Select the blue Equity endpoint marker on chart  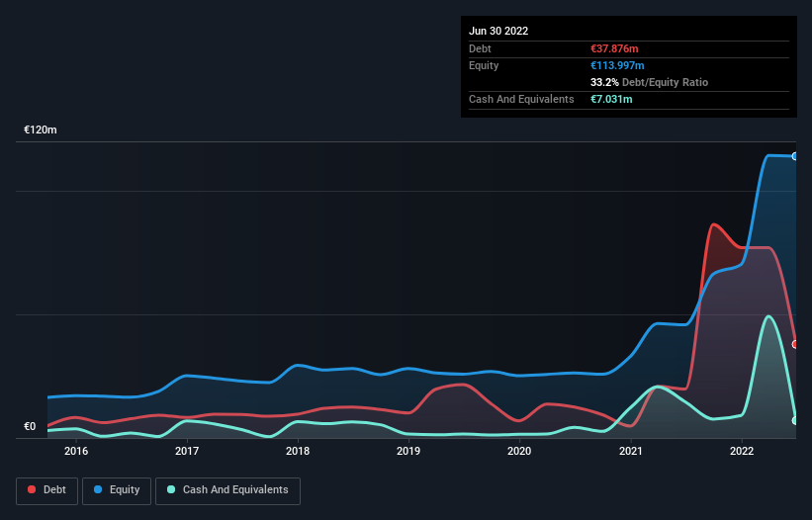[x=795, y=156]
